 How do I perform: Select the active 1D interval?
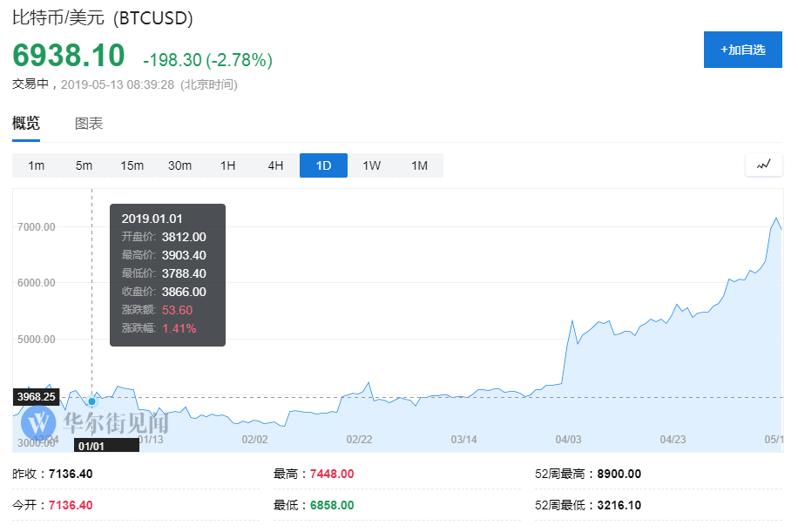(x=323, y=165)
